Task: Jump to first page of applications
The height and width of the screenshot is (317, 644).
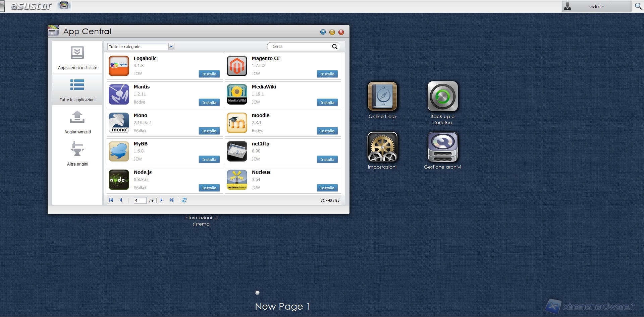Action: [111, 200]
